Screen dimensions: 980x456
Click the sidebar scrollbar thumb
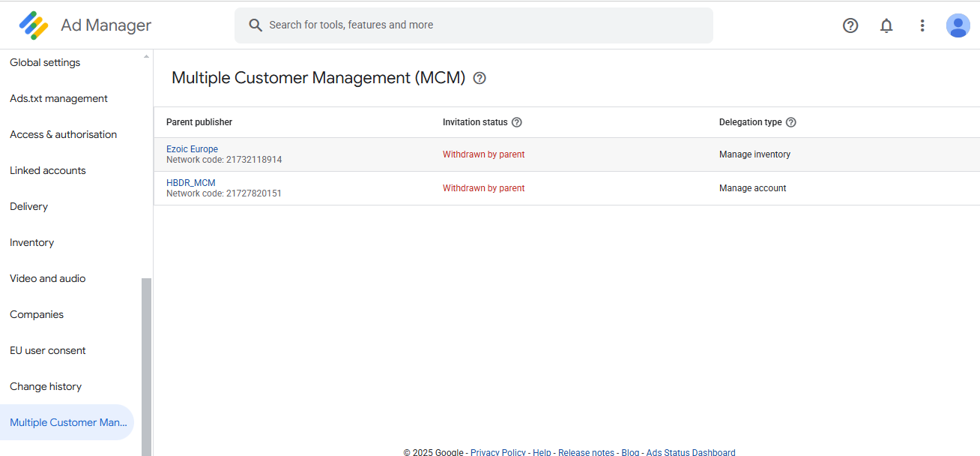click(x=146, y=367)
